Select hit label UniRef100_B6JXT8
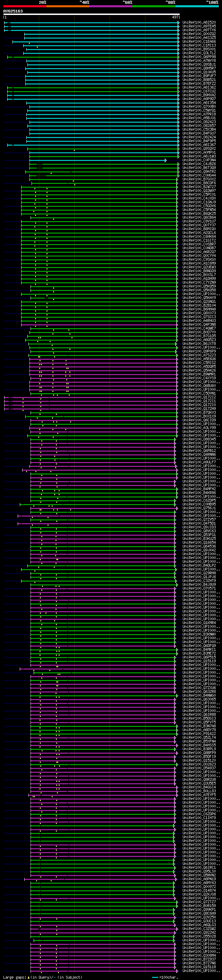222x980 pixels. coord(199,343)
